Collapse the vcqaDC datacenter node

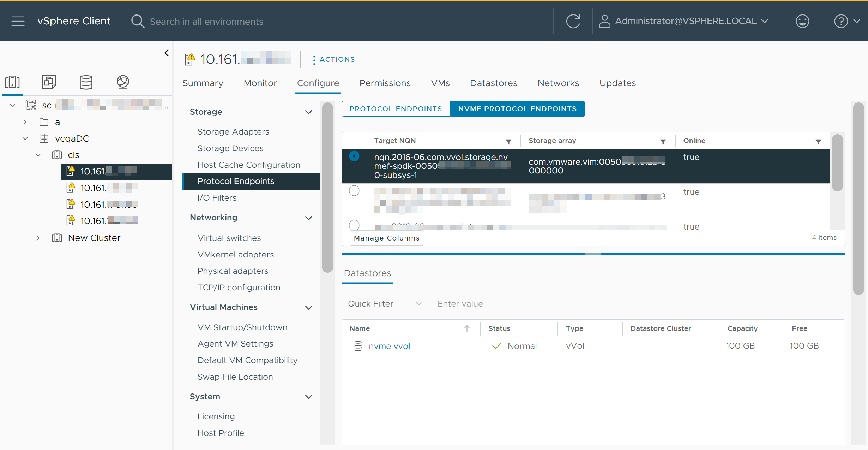pyautogui.click(x=25, y=138)
